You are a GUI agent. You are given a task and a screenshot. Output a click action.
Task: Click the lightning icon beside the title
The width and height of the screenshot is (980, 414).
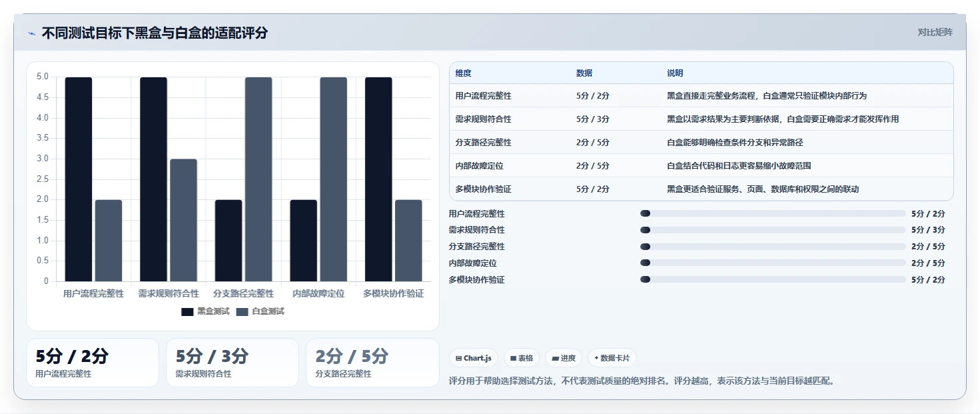[31, 33]
